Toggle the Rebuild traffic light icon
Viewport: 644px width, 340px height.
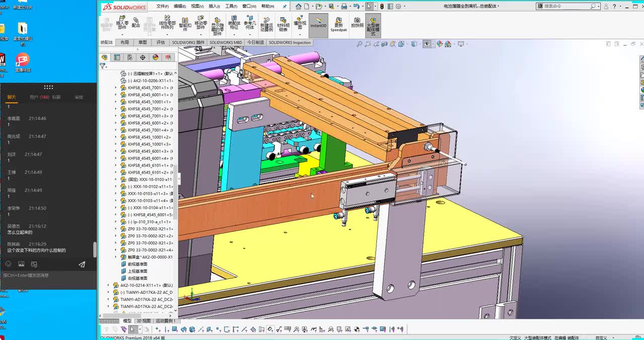pyautogui.click(x=382, y=7)
